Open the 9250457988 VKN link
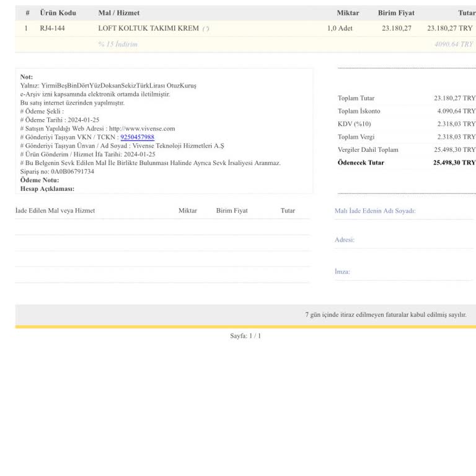The width and height of the screenshot is (476, 476). pyautogui.click(x=137, y=137)
